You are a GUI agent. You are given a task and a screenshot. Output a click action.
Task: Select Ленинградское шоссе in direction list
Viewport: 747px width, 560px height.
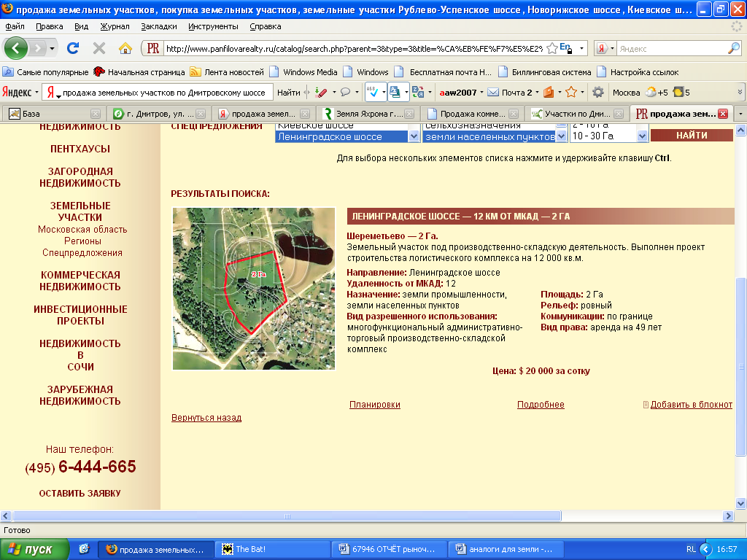pyautogui.click(x=341, y=136)
